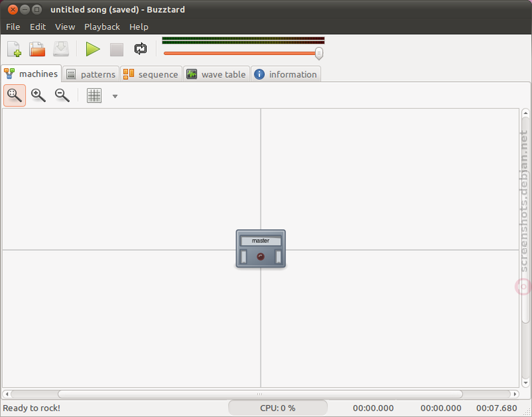Image resolution: width=532 pixels, height=417 pixels.
Task: Switch to the machines tab
Action: pyautogui.click(x=31, y=74)
